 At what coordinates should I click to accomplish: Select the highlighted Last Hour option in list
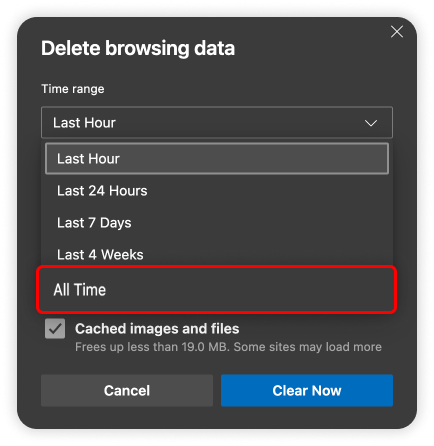217,159
